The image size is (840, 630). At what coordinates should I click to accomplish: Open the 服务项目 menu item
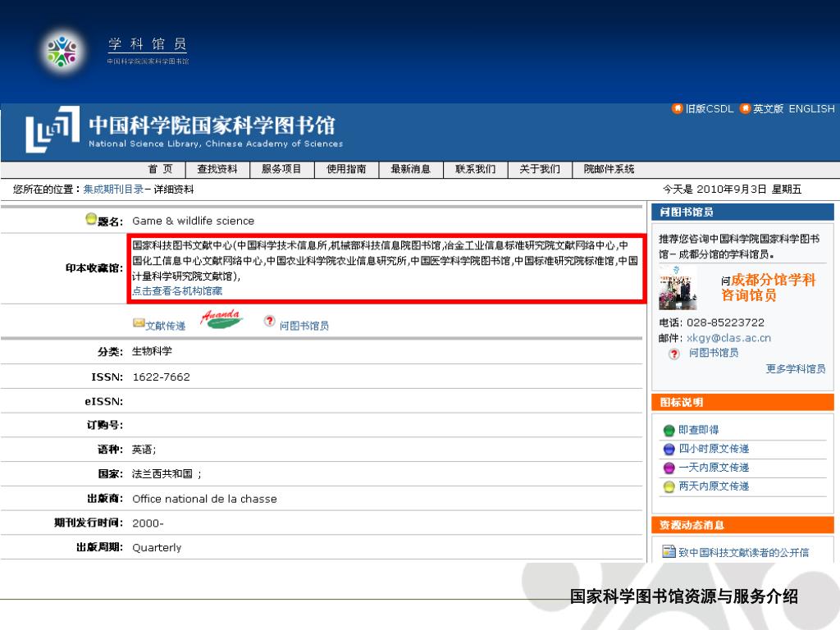pyautogui.click(x=281, y=169)
